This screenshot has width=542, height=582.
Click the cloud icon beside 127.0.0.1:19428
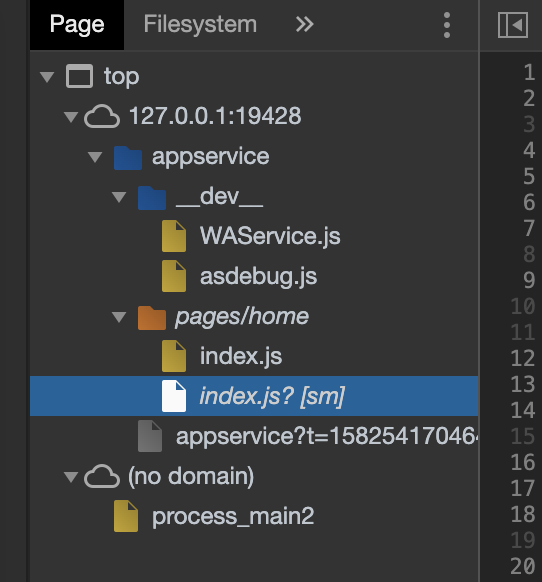click(102, 116)
